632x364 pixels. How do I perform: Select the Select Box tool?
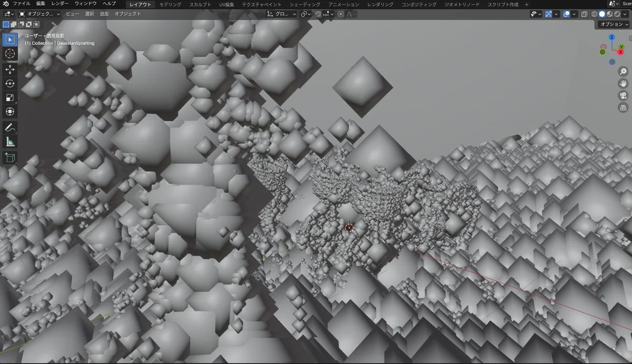10,39
